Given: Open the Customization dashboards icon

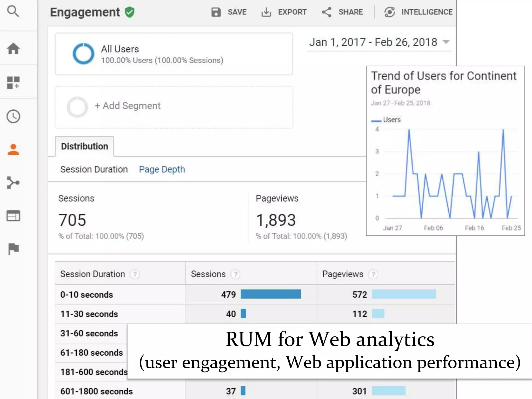Looking at the screenshot, I should 13,83.
